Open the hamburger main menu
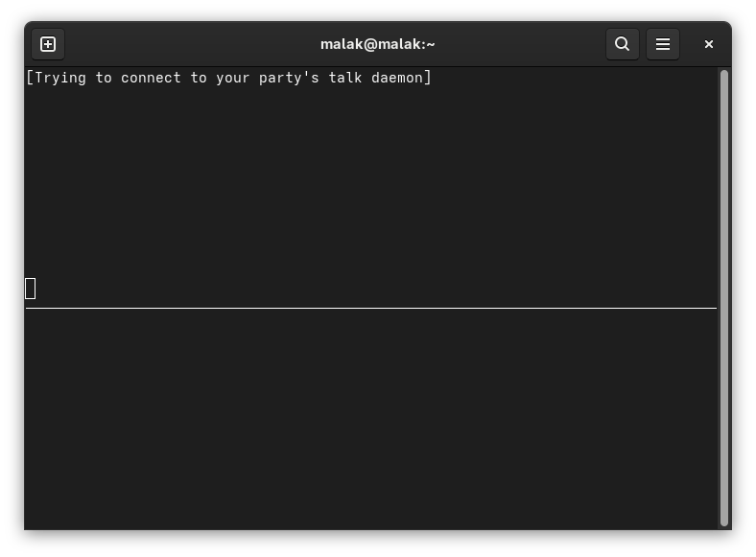Screen dimensions: 756x557 pos(663,44)
